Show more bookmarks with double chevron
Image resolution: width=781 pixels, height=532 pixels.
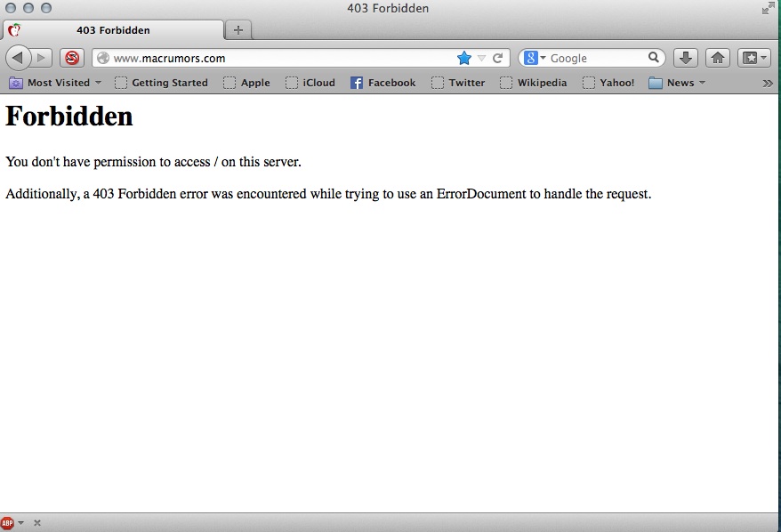point(768,84)
